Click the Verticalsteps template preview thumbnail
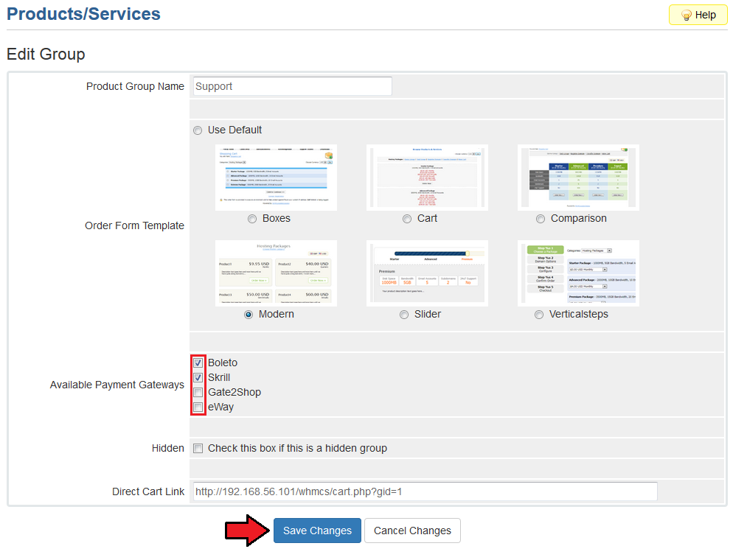This screenshot has height=560, width=733. (578, 273)
